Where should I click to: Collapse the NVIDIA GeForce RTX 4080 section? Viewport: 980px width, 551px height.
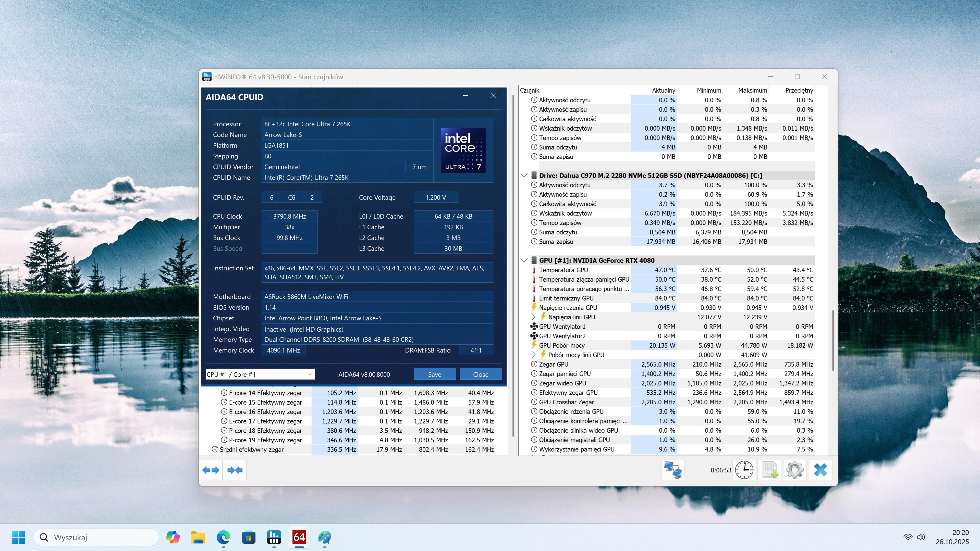(524, 260)
